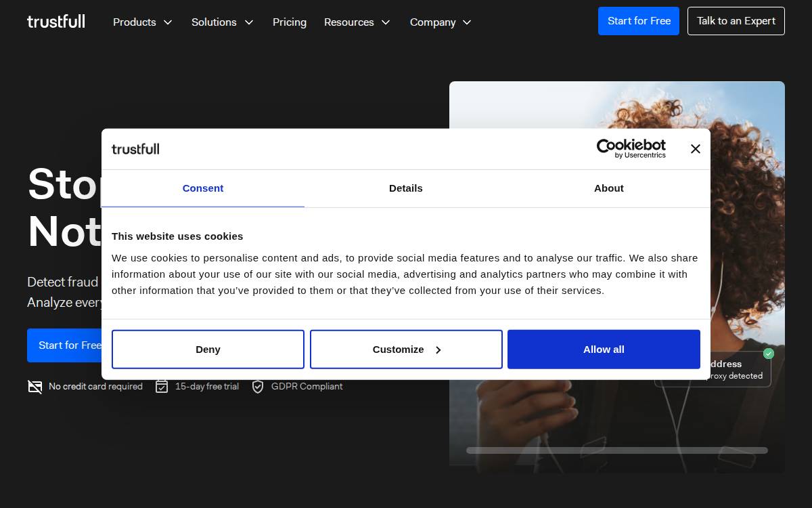812x508 pixels.
Task: Click the trustfull logo inside cookie dialog
Action: pos(135,149)
